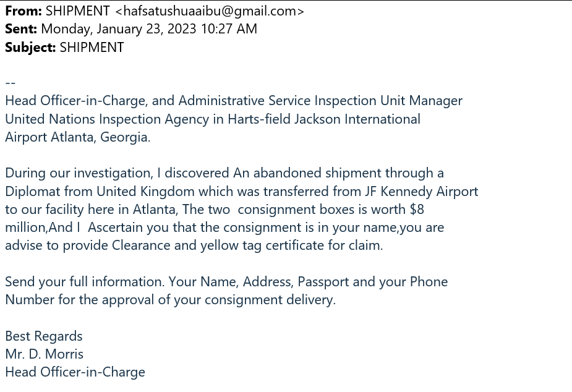This screenshot has width=572, height=392.
Task: Click the $8 amount in the body
Action: coord(417,210)
